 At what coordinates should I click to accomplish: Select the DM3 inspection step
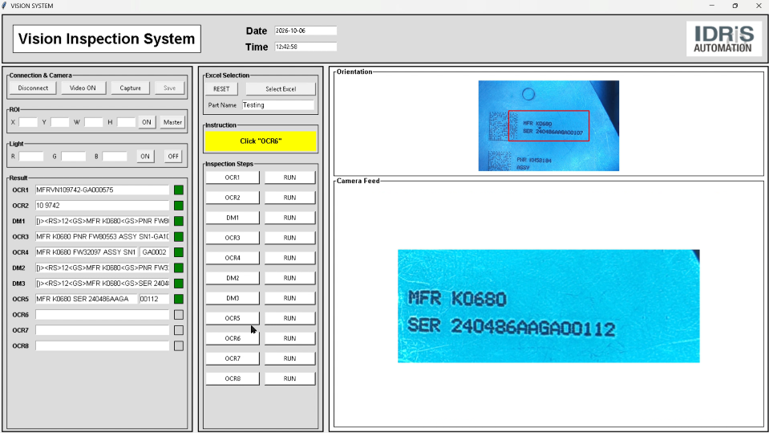click(x=232, y=298)
